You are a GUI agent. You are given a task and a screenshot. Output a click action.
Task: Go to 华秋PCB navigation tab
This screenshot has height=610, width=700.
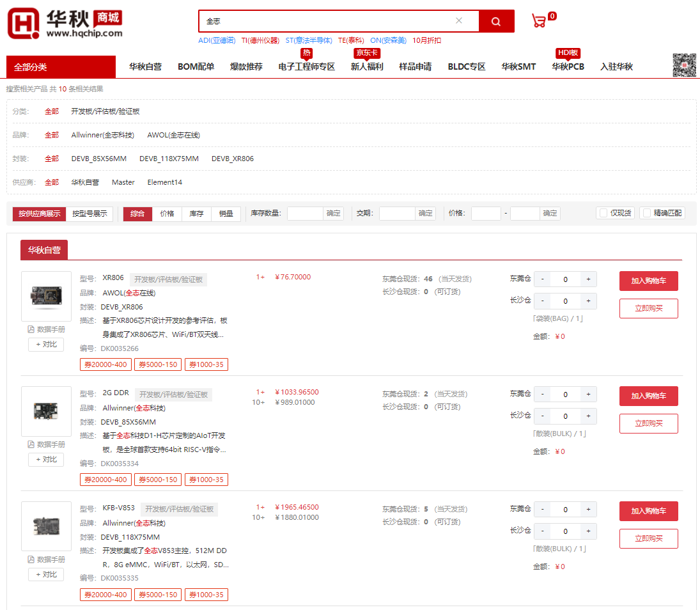point(568,66)
